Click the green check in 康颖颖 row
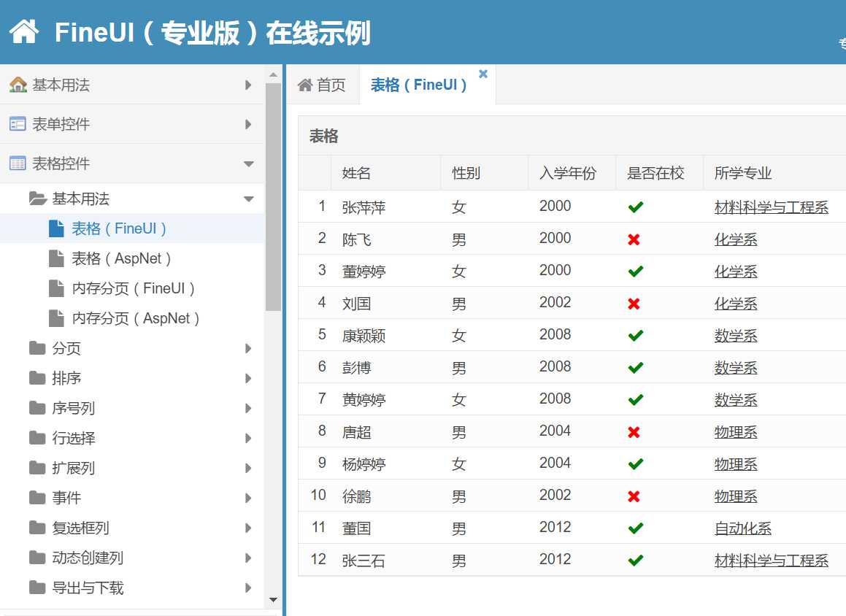Image resolution: width=846 pixels, height=616 pixels. tap(636, 336)
